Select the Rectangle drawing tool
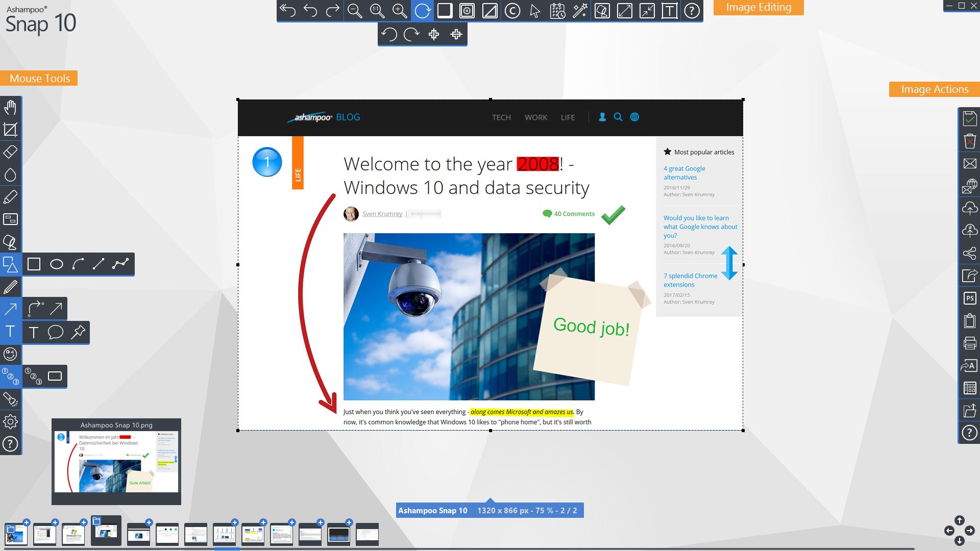This screenshot has width=980, height=551. [34, 264]
